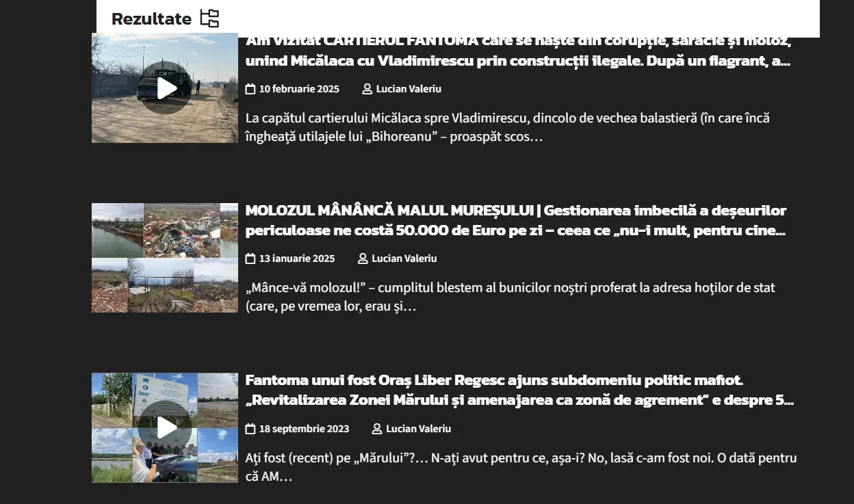The height and width of the screenshot is (504, 854).
Task: Click the tree-structure icon next to Rezultate
Action: tap(209, 18)
